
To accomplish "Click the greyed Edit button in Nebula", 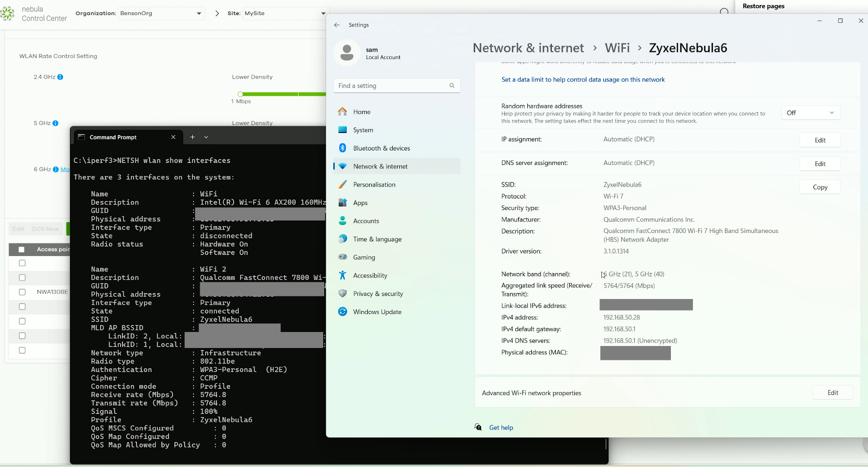I will (18, 229).
